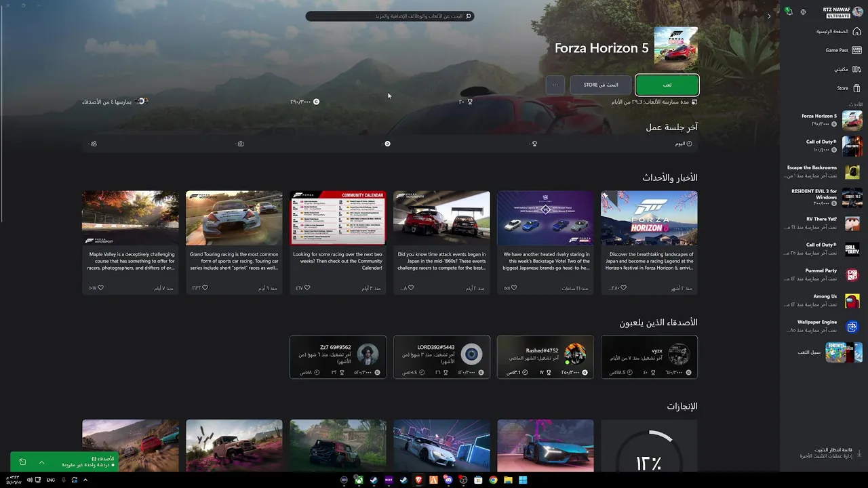The height and width of the screenshot is (488, 868).
Task: Click new message icon in Friends widget
Action: 22,462
